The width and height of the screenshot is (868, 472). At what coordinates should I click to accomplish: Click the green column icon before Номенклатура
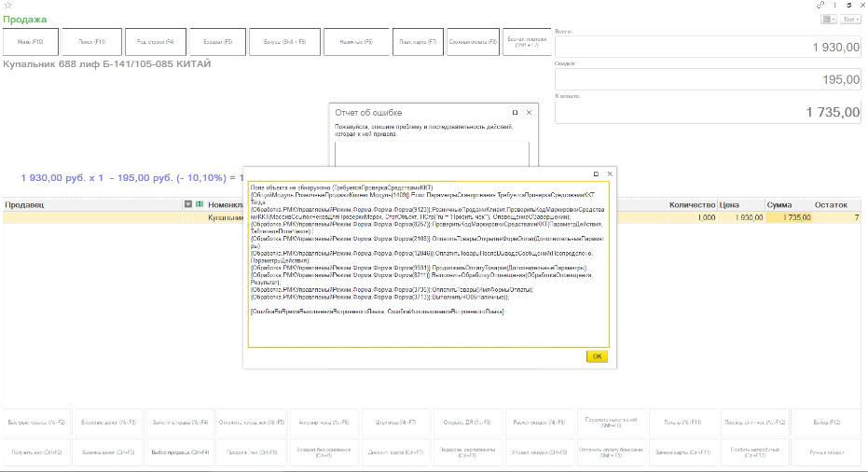coord(200,203)
